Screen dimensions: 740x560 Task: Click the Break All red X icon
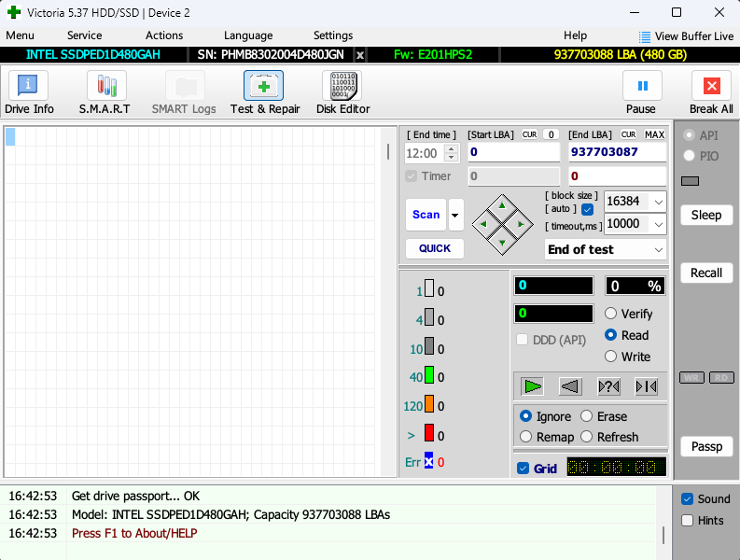click(x=711, y=86)
